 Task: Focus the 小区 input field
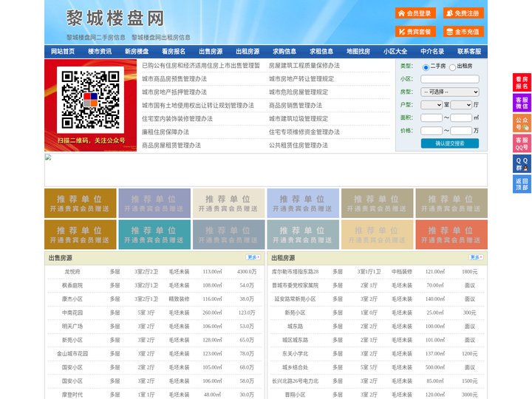450,79
